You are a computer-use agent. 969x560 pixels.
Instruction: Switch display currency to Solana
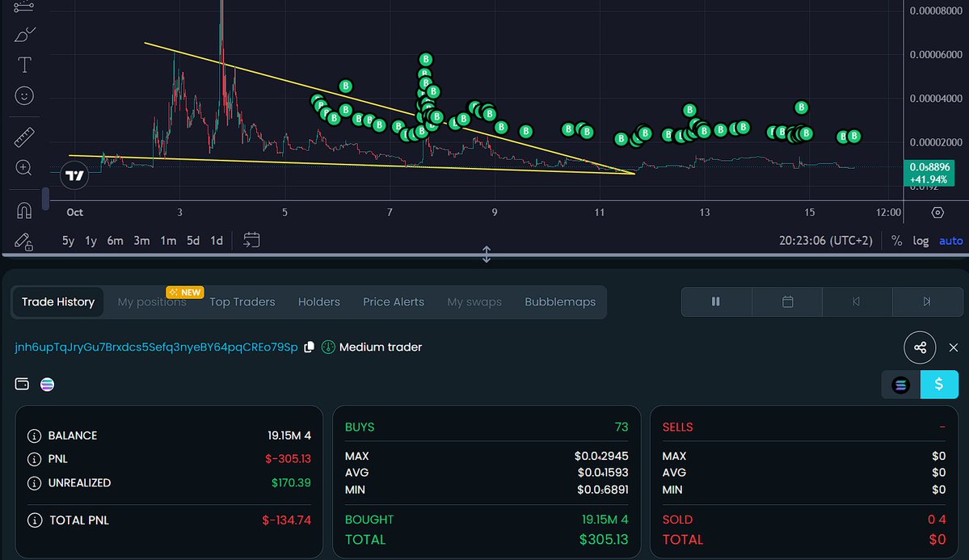tap(900, 385)
